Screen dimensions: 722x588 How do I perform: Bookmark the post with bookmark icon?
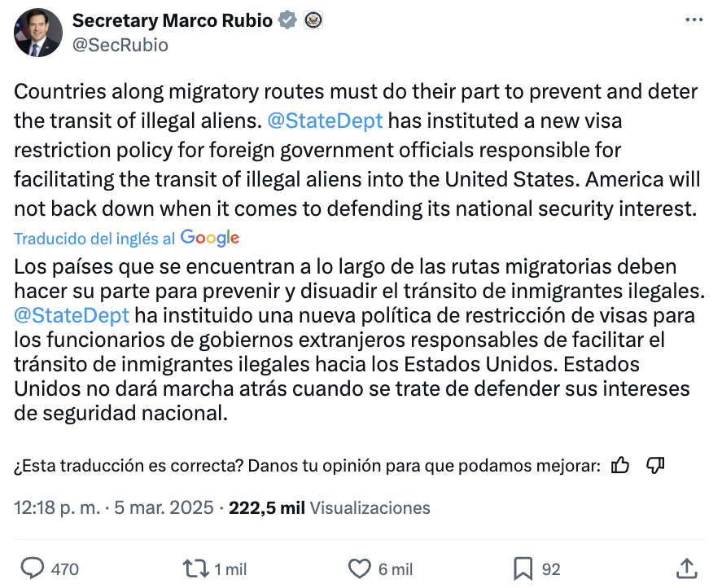pyautogui.click(x=523, y=568)
